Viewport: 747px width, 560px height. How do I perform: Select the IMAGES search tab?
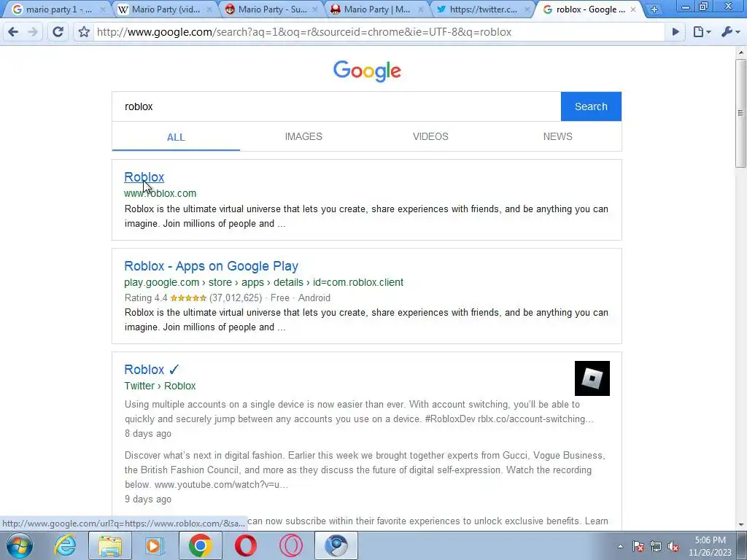(303, 136)
